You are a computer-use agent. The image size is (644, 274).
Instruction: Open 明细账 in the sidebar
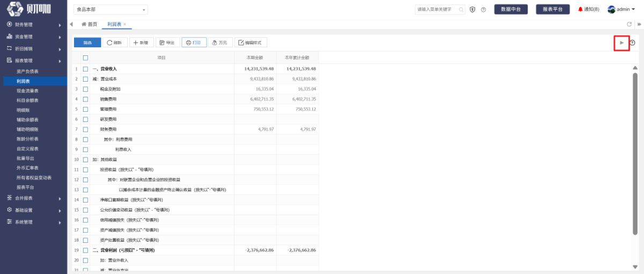pyautogui.click(x=23, y=110)
